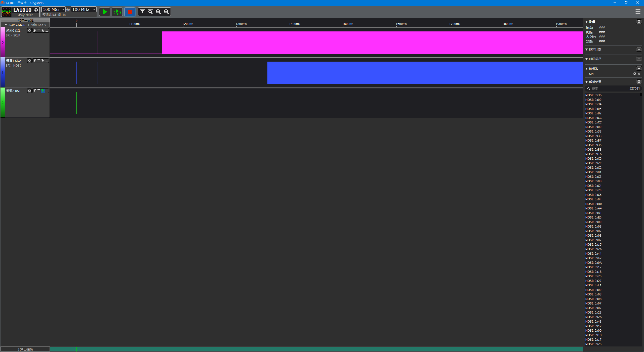
Task: Collapse the 解析结果 results section
Action: [587, 82]
